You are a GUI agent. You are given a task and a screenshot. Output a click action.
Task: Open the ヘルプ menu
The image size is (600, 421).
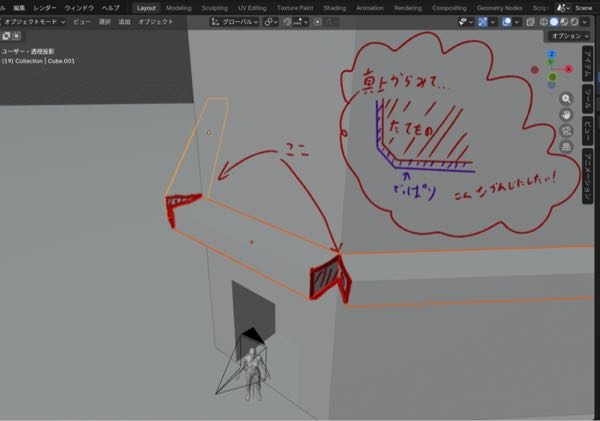coord(110,8)
